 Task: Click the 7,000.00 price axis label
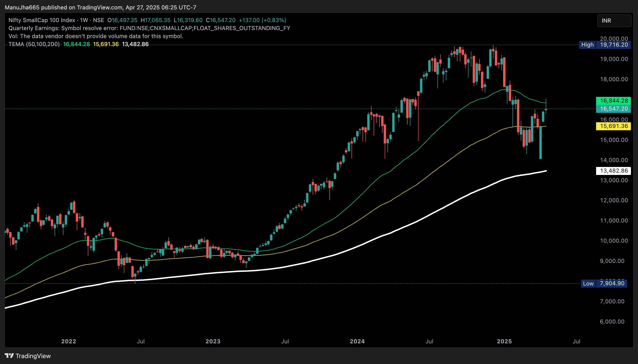[x=612, y=301]
